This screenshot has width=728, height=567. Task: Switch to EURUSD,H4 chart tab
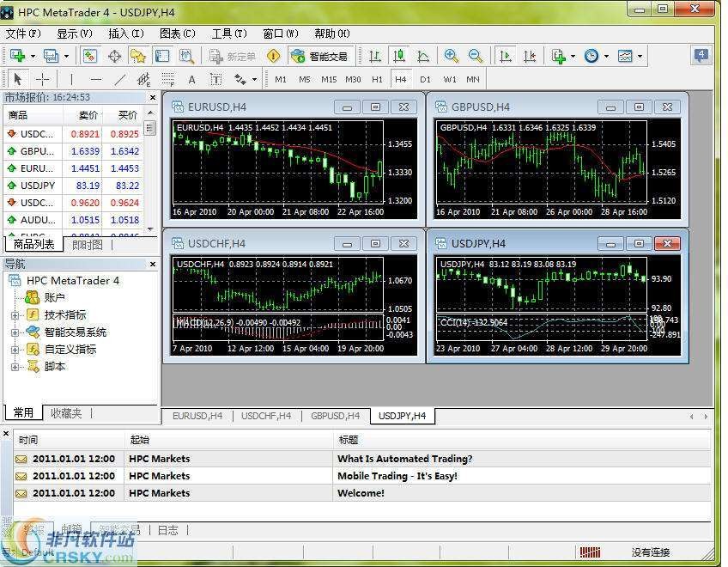(197, 416)
